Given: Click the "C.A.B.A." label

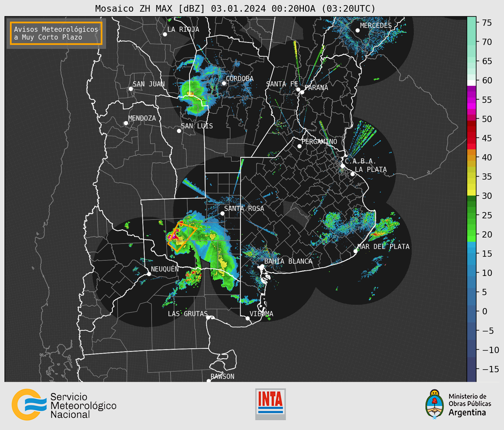Looking at the screenshot, I should [361, 161].
